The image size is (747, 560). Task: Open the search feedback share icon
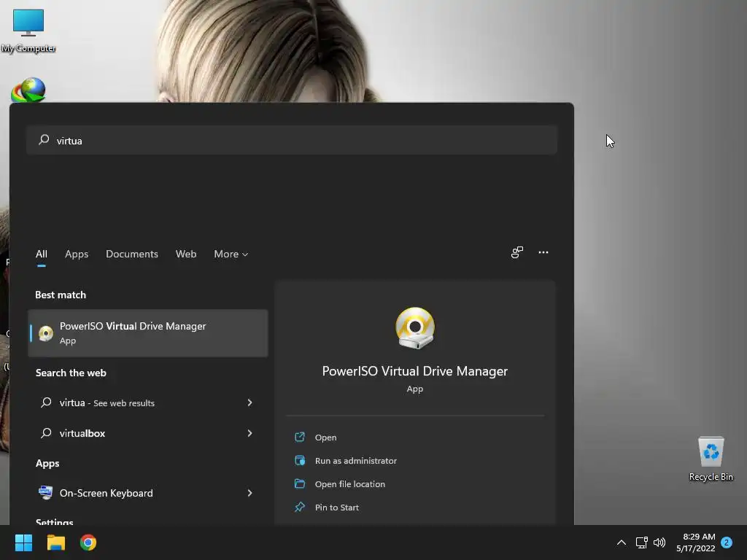(x=517, y=252)
